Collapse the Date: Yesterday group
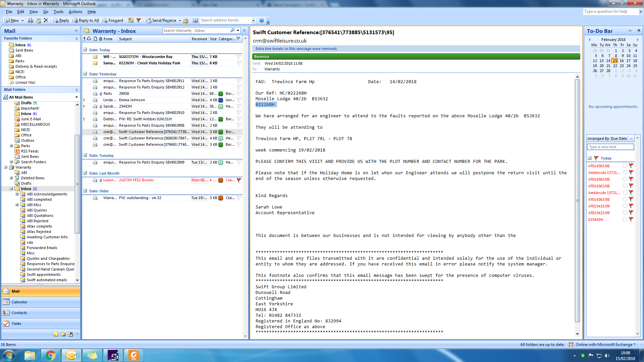The width and height of the screenshot is (644, 362). point(85,74)
